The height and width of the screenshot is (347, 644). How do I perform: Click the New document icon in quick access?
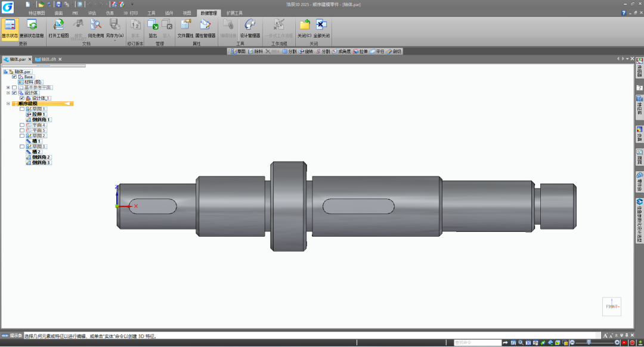(27, 4)
